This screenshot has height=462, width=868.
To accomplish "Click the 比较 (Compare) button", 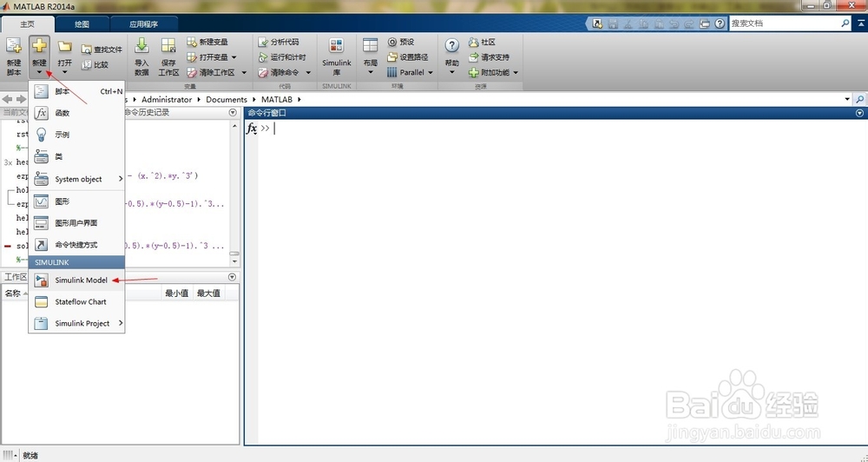I will pos(95,65).
